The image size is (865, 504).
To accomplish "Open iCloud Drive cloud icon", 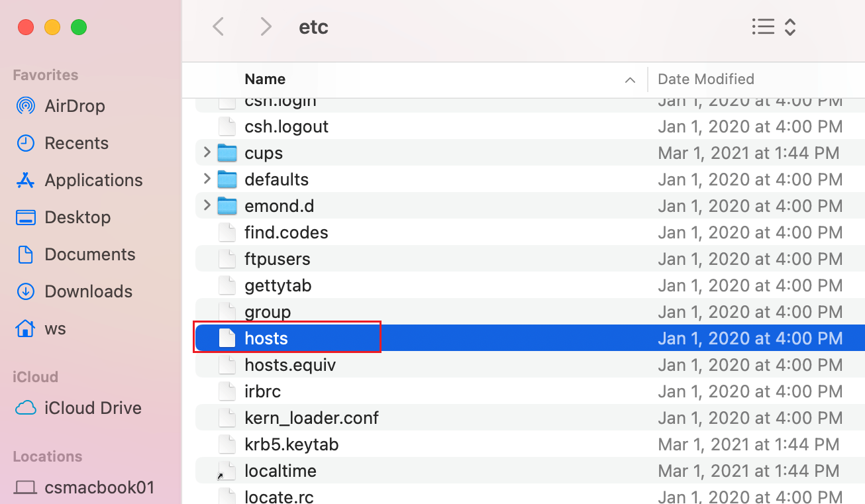I will pos(25,408).
